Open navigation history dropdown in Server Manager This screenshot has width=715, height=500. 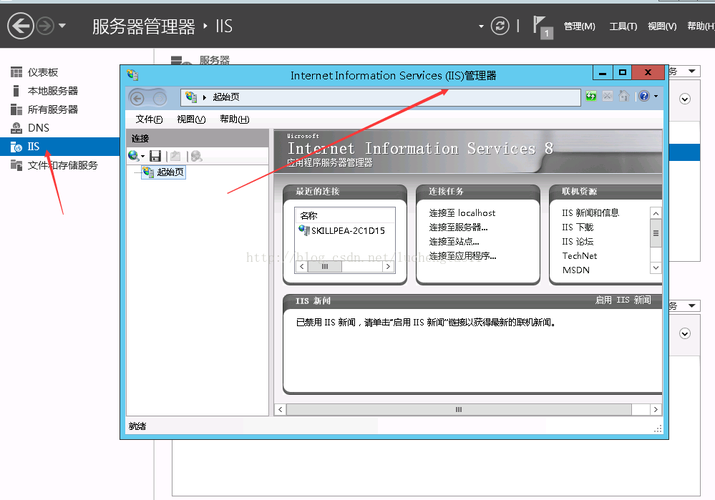point(62,26)
